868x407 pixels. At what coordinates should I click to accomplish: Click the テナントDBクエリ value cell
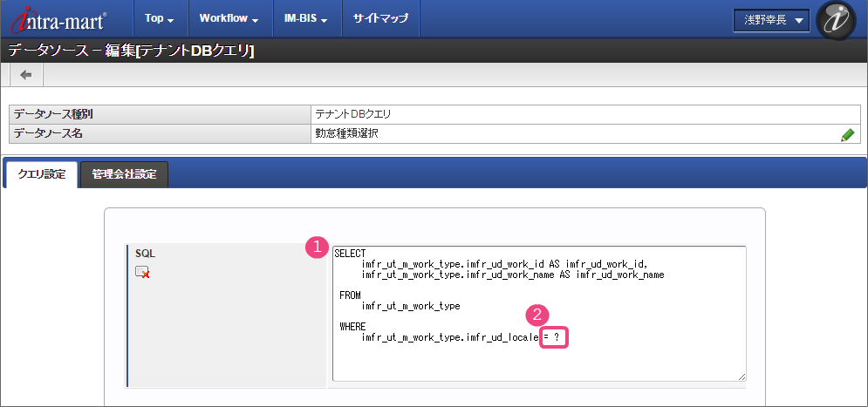click(585, 114)
